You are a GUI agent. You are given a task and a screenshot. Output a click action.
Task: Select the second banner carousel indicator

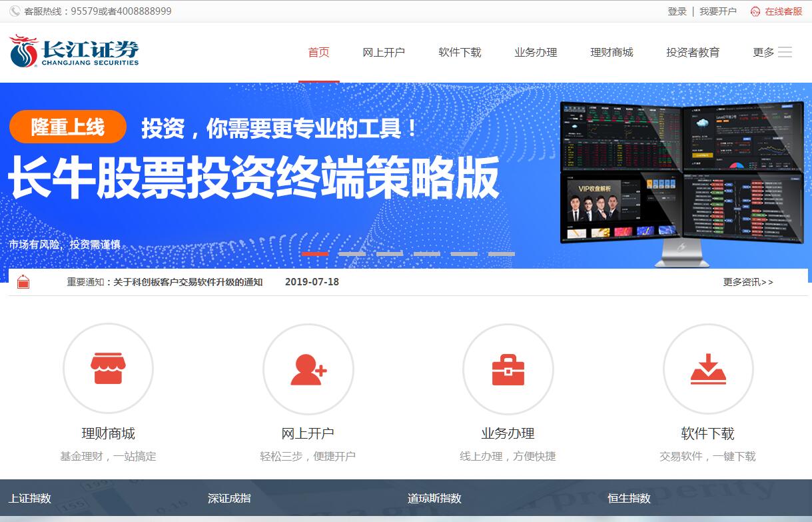352,254
